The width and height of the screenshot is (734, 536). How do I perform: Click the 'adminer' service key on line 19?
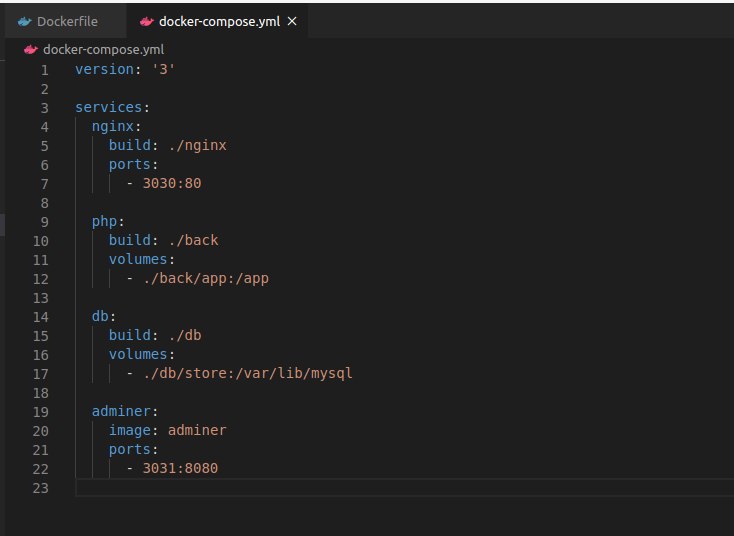click(x=121, y=411)
